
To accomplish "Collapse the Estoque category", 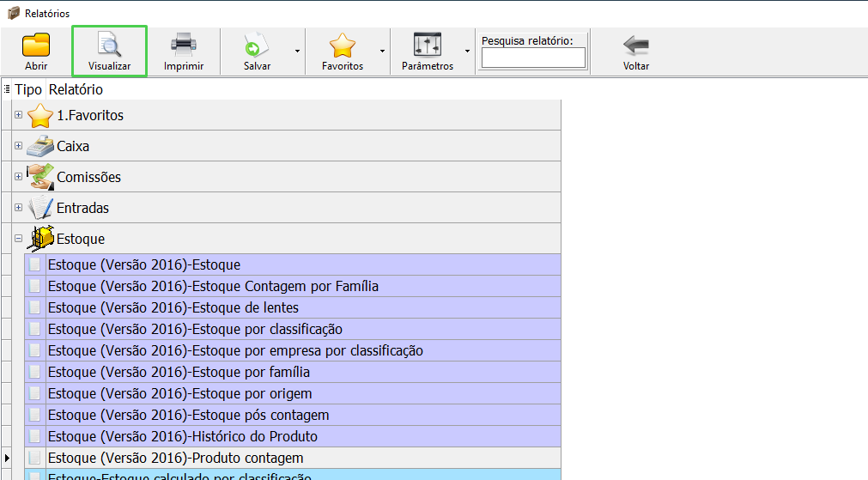I will (18, 239).
